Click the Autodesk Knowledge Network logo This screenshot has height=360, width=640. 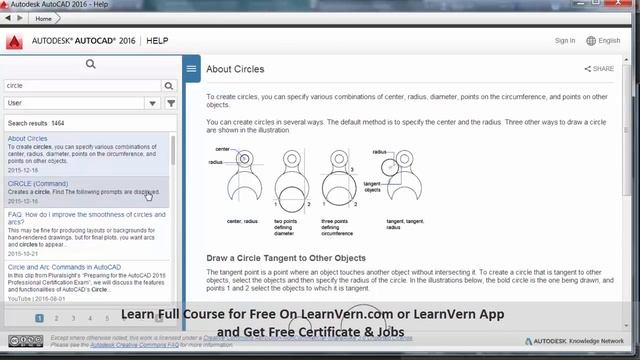[x=574, y=341]
